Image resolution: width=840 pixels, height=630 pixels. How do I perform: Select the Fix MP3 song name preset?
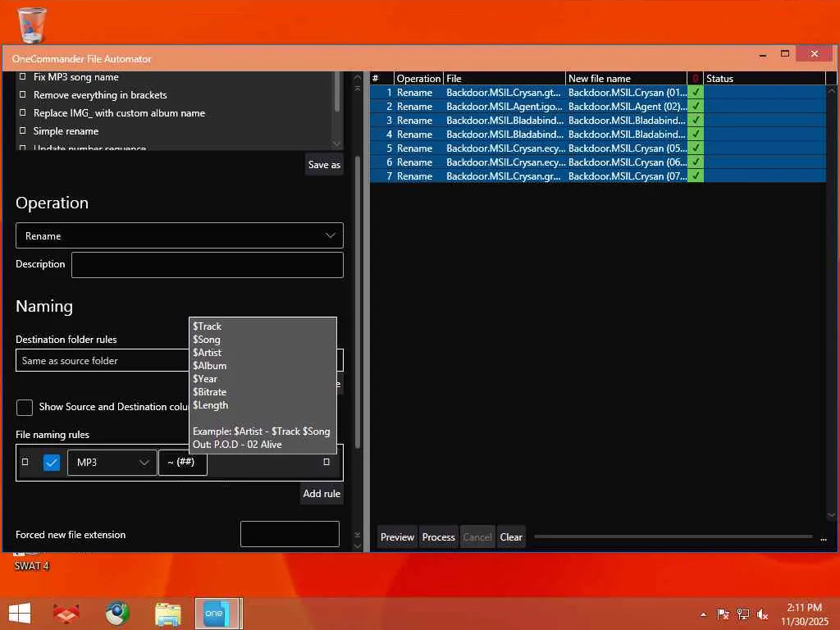click(76, 76)
